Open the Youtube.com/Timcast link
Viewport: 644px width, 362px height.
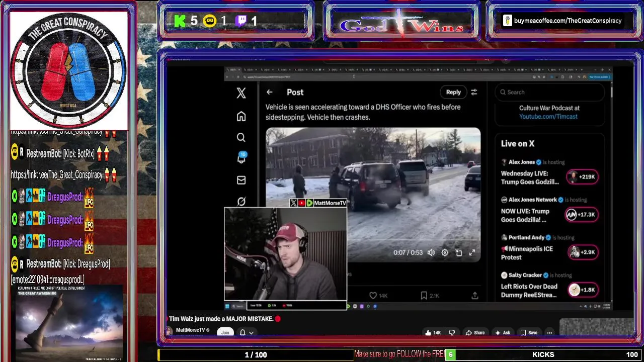tap(548, 117)
